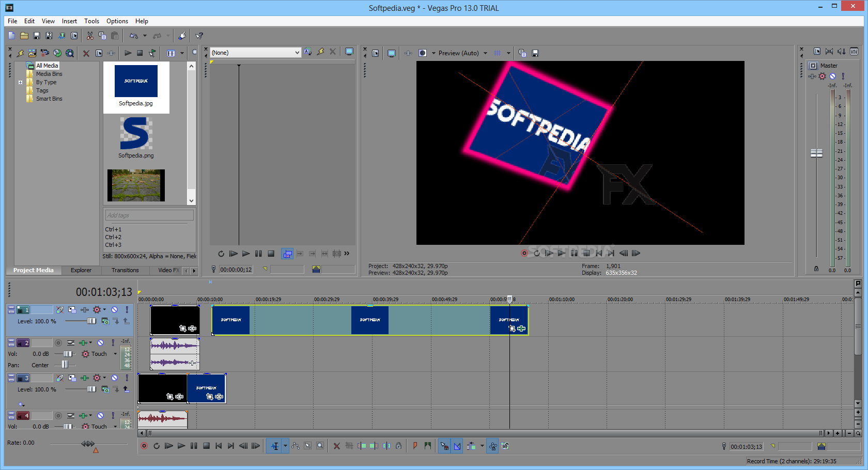
Task: Select the Selection edit tool in timeline toolbar
Action: coord(308,446)
